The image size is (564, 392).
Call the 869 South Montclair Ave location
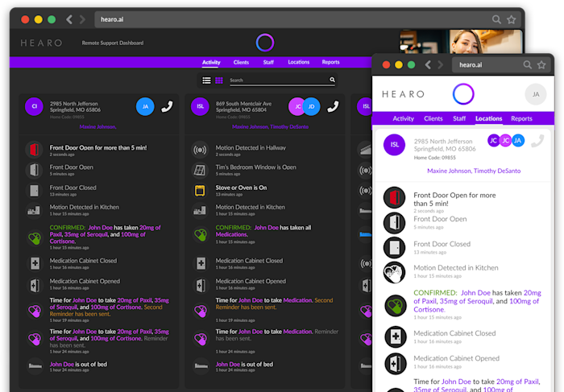pos(333,106)
